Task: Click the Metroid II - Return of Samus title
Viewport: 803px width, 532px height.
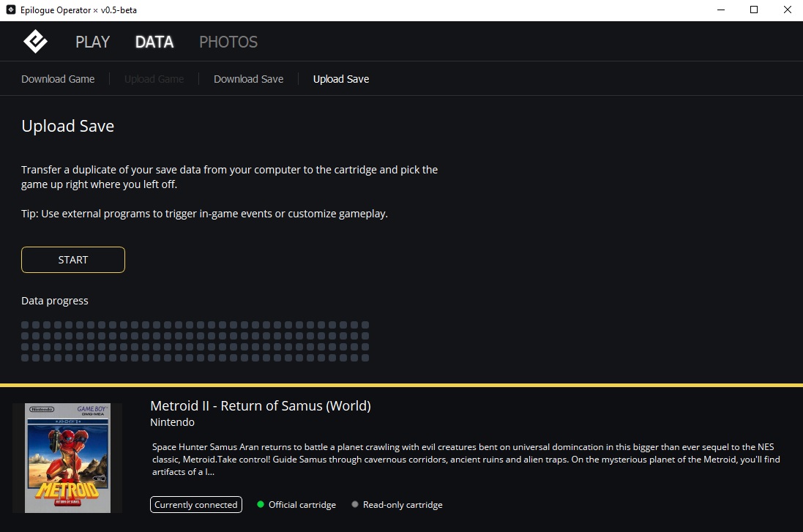Action: click(260, 405)
